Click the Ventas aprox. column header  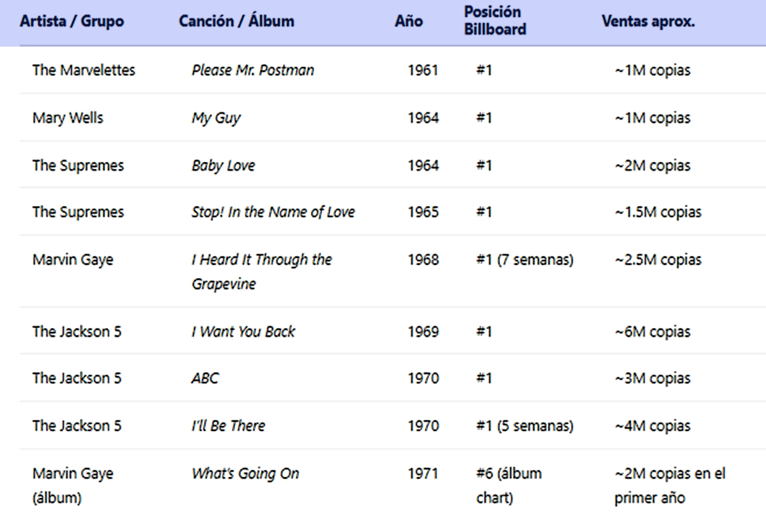pyautogui.click(x=648, y=21)
